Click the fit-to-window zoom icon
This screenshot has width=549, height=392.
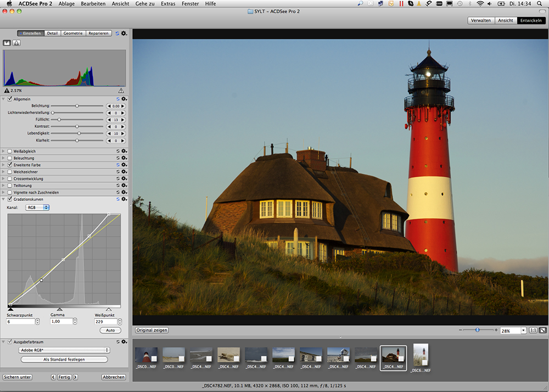click(x=542, y=331)
